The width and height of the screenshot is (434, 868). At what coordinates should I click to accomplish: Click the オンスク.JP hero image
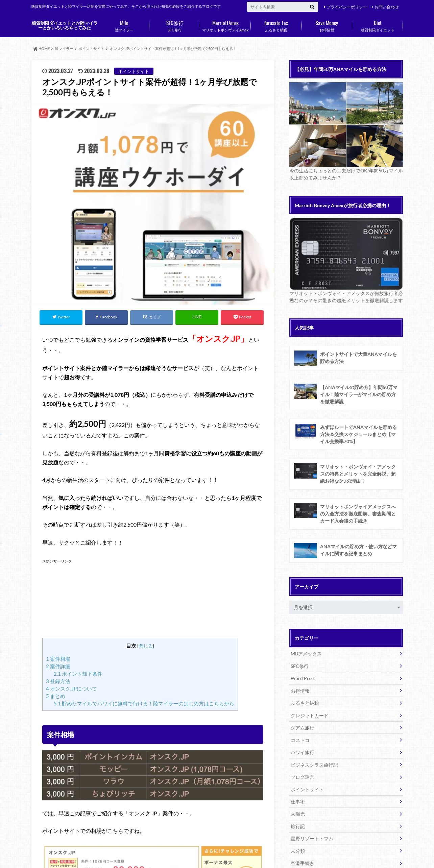pos(153,204)
